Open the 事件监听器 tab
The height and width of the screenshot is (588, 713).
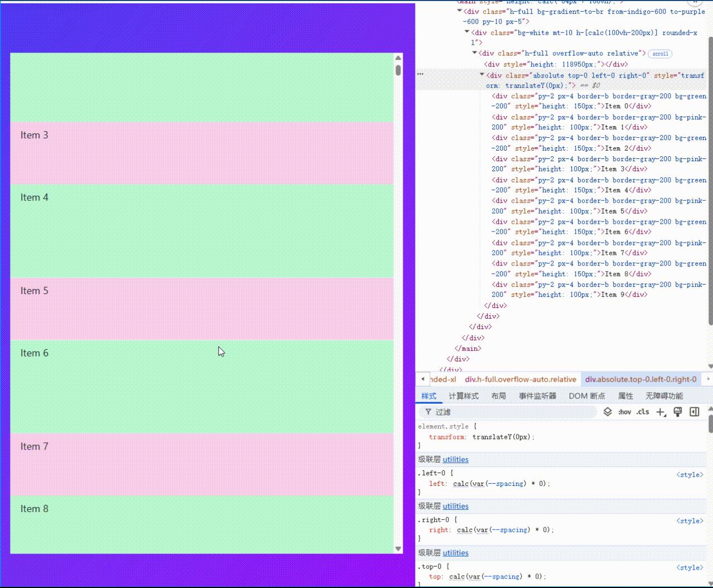coord(537,396)
